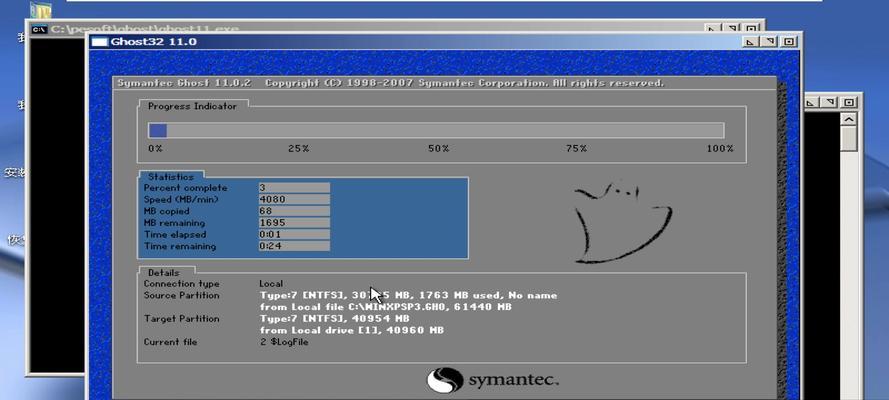Viewport: 889px width, 400px height.
Task: Open the Ghost32 11.0 title bar system icon
Action: [x=99, y=41]
